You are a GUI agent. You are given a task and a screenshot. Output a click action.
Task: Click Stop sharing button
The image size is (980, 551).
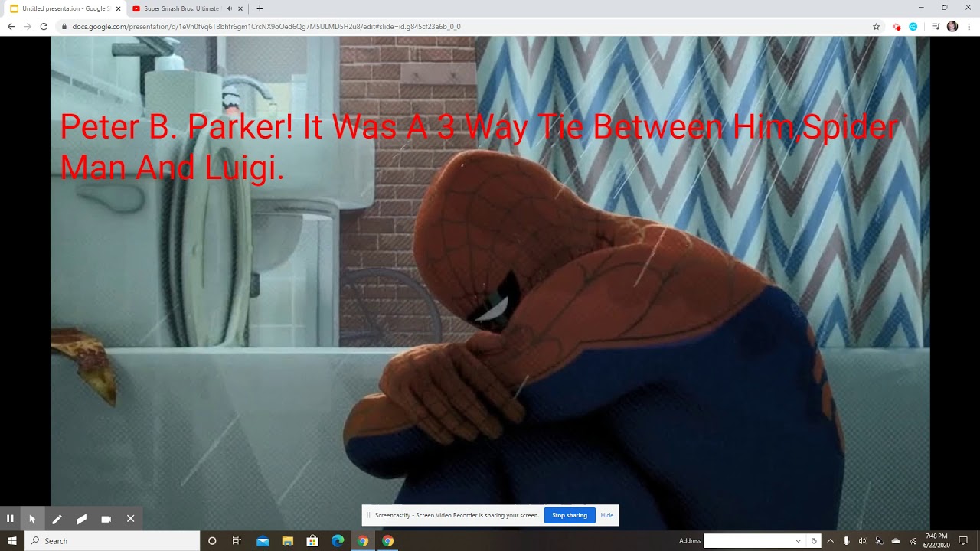(x=570, y=515)
